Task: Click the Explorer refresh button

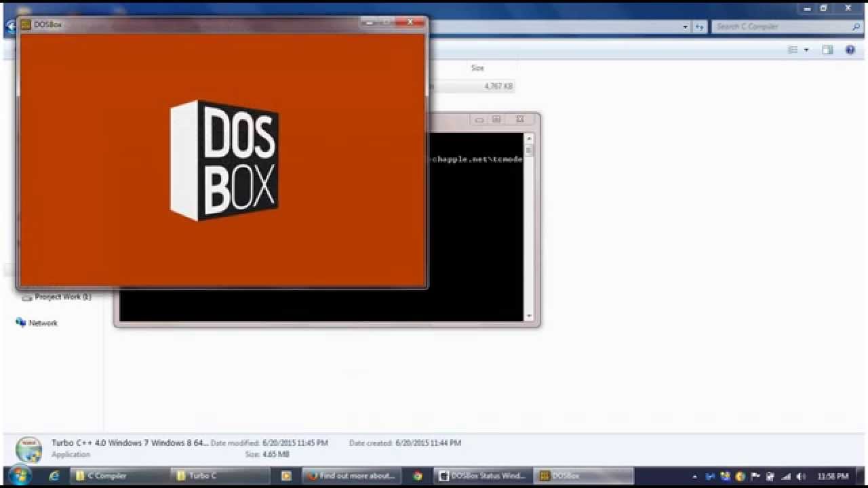Action: click(700, 26)
